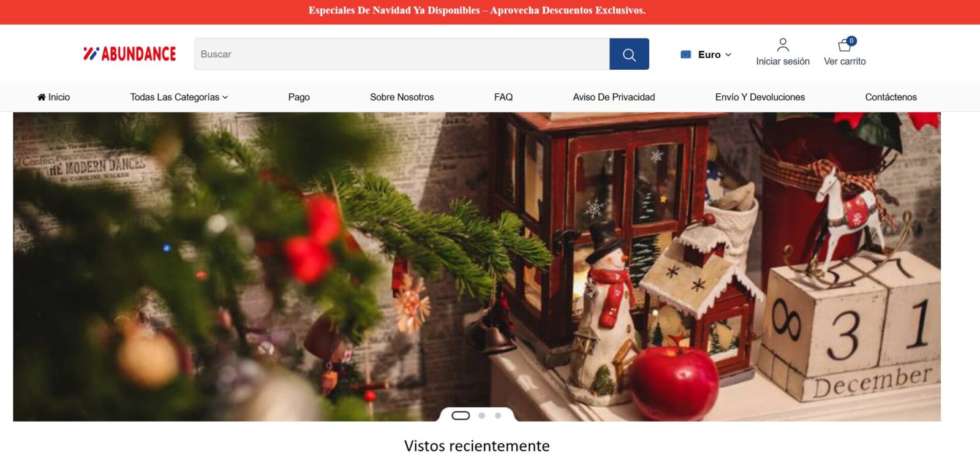Click into the Buscar search field
Screen dimensions: 980x454
pos(402,54)
